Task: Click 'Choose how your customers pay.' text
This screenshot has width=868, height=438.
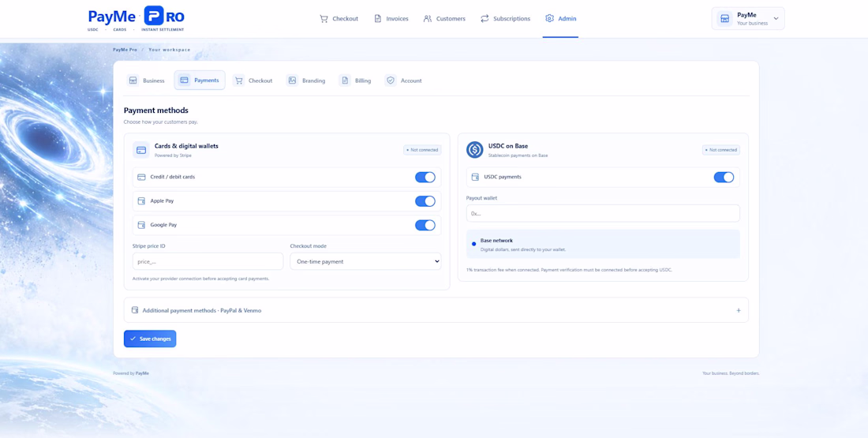Action: (160, 122)
